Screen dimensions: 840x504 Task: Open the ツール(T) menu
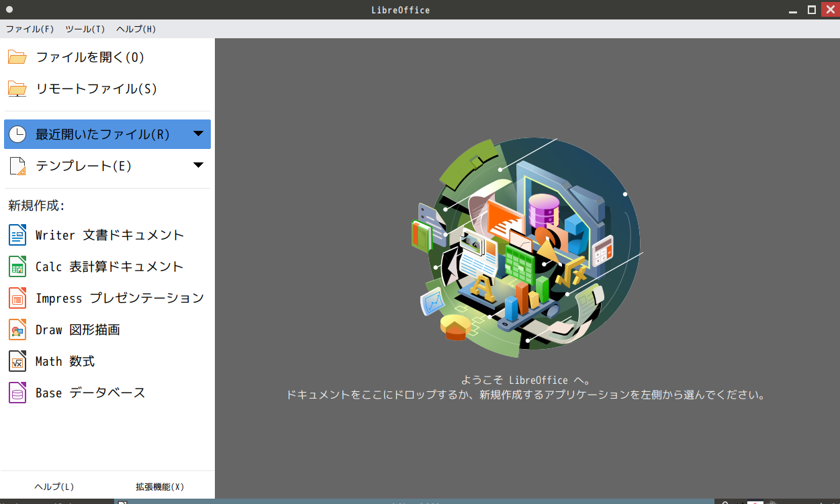tap(85, 29)
